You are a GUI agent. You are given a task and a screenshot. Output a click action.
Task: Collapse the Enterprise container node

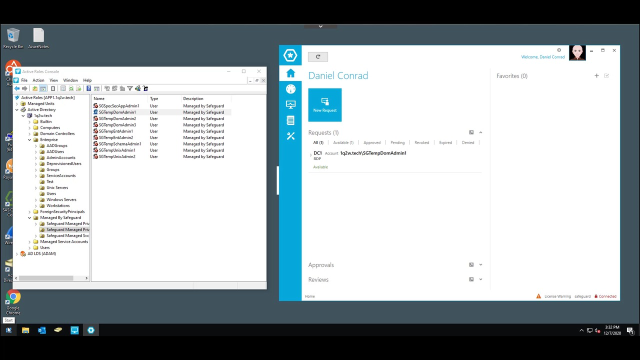30,140
